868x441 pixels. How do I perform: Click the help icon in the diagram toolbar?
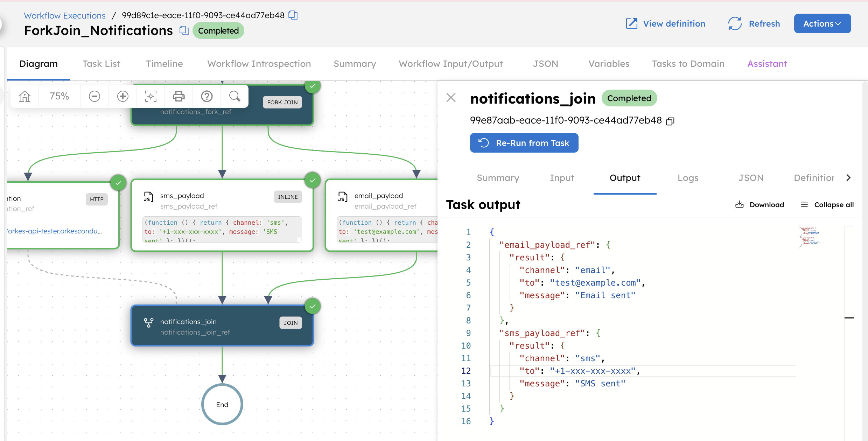(x=206, y=96)
